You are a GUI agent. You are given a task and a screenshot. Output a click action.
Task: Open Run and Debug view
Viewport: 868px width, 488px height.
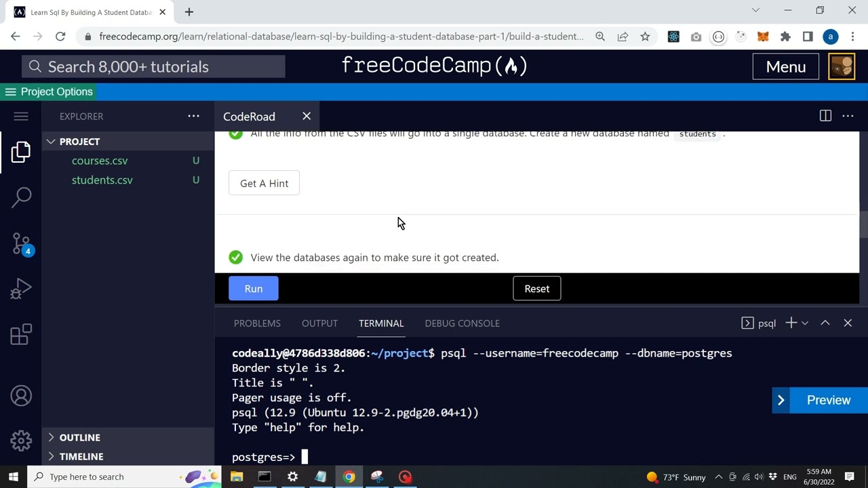coord(21,289)
